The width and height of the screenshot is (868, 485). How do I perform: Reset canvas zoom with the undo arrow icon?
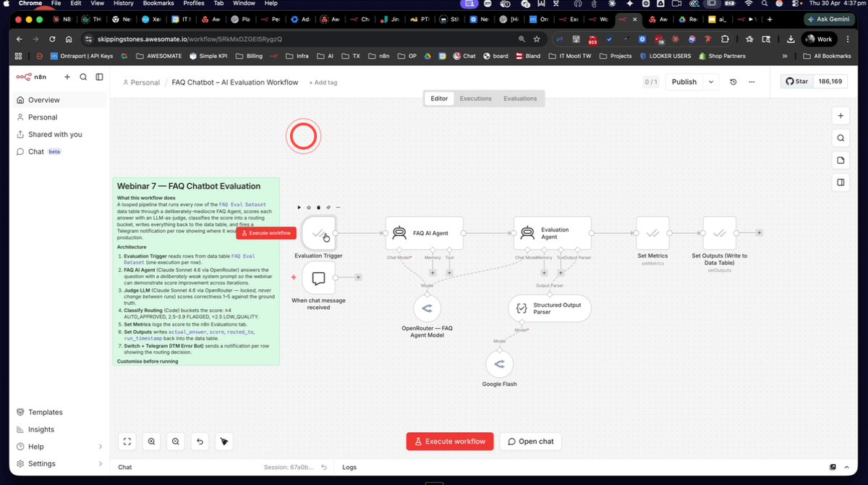tap(200, 441)
